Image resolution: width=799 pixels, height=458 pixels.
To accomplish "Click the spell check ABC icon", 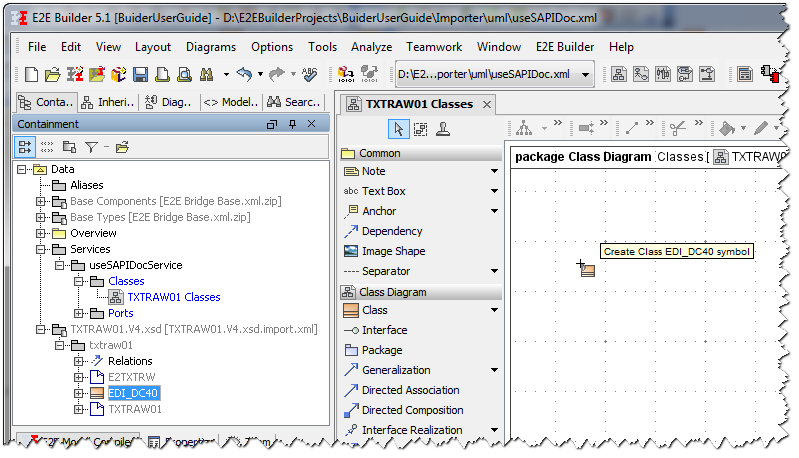I will 309,74.
